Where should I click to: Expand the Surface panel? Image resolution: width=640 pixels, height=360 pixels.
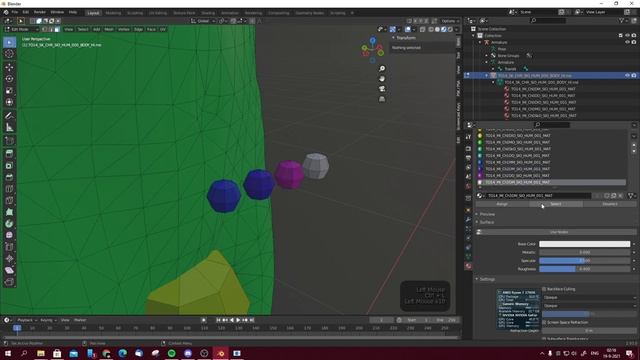(x=477, y=222)
